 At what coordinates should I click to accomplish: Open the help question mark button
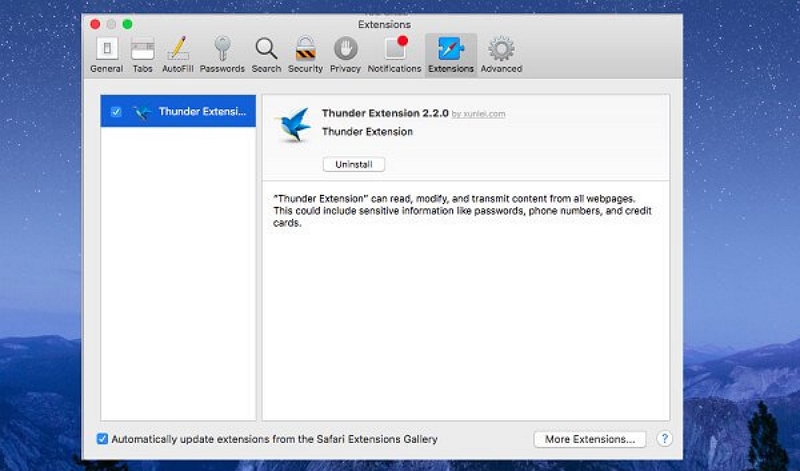664,438
